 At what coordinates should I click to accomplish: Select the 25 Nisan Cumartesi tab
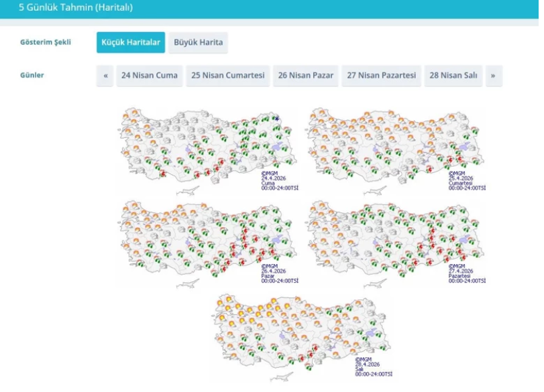[x=228, y=76]
